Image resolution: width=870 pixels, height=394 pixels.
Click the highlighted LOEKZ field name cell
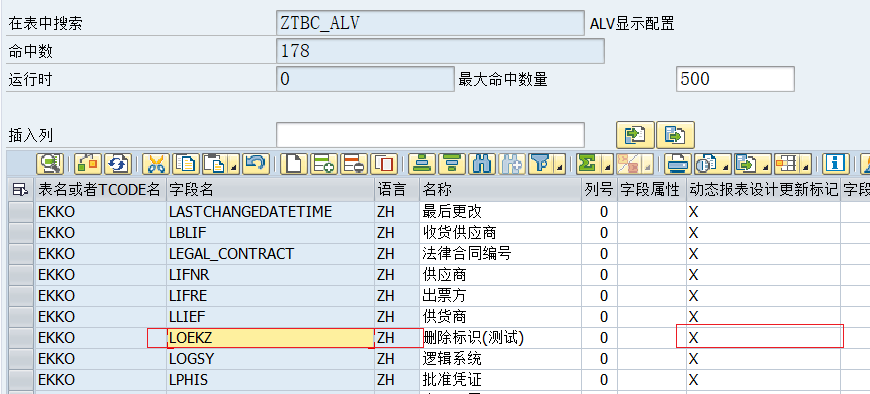pyautogui.click(x=271, y=338)
